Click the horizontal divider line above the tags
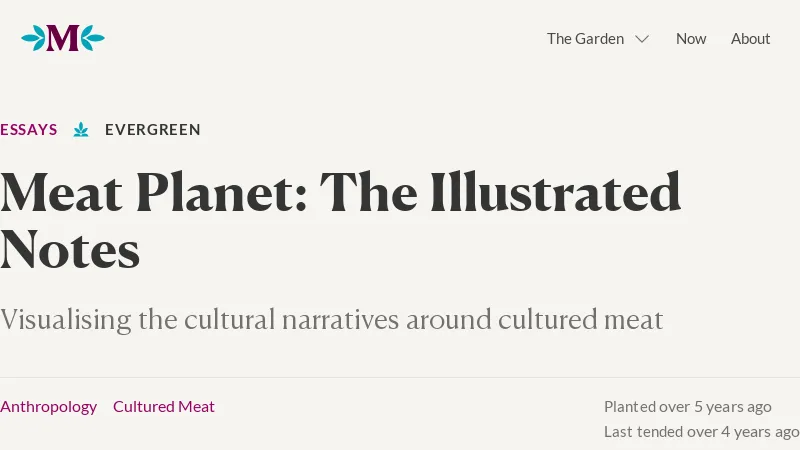 point(400,378)
